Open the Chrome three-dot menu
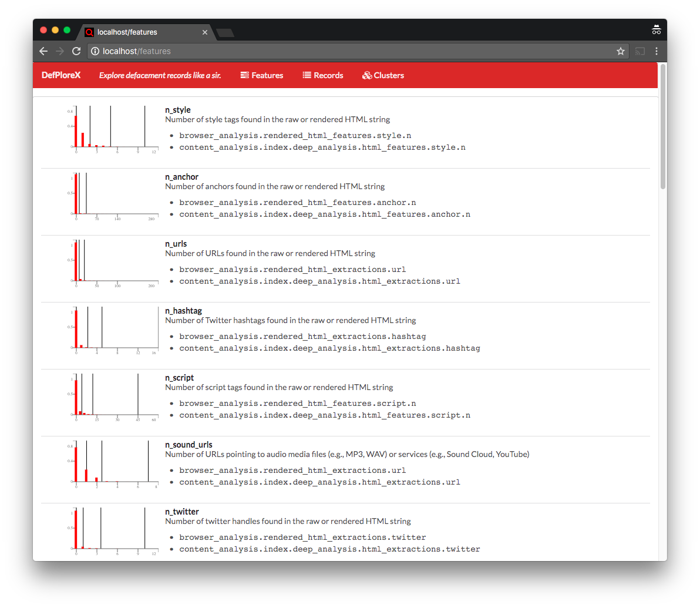The image size is (700, 608). pos(657,51)
